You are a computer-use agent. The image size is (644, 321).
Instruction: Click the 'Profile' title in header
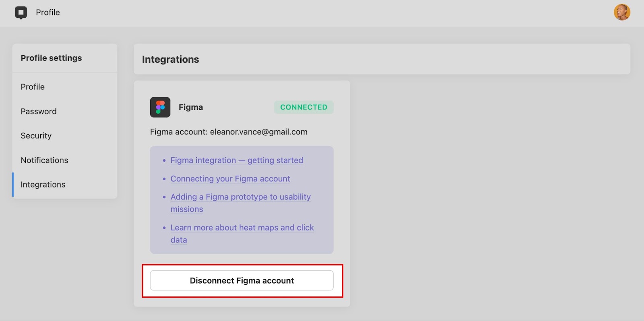click(x=48, y=12)
